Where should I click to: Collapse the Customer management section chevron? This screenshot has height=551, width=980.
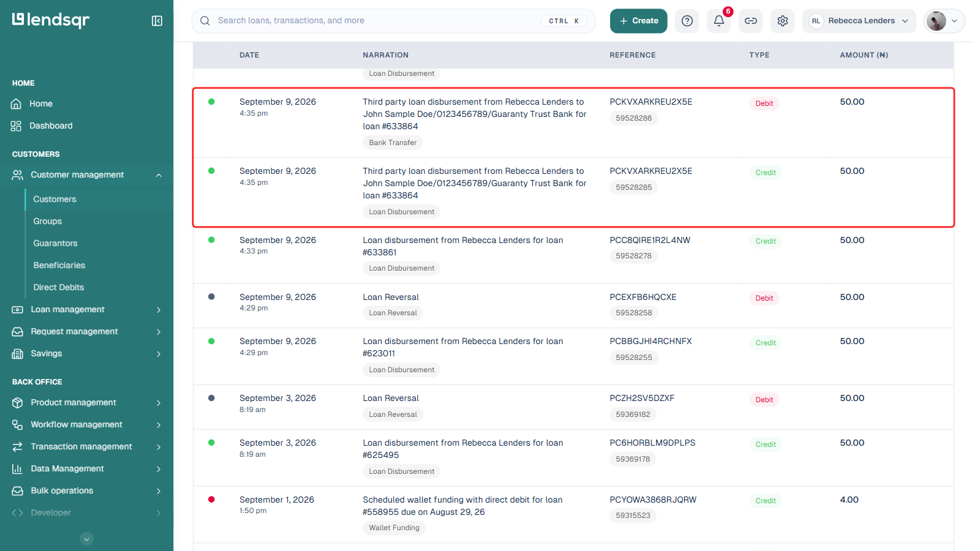coord(159,175)
